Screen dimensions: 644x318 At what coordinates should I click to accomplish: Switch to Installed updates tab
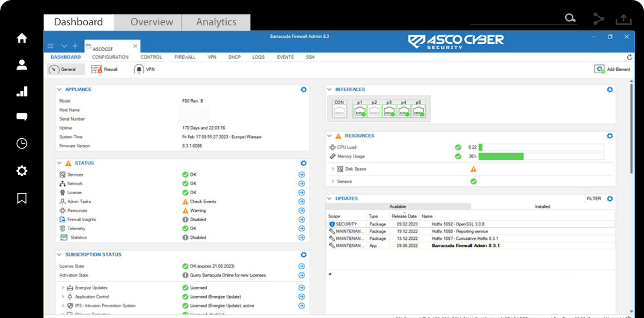(542, 207)
